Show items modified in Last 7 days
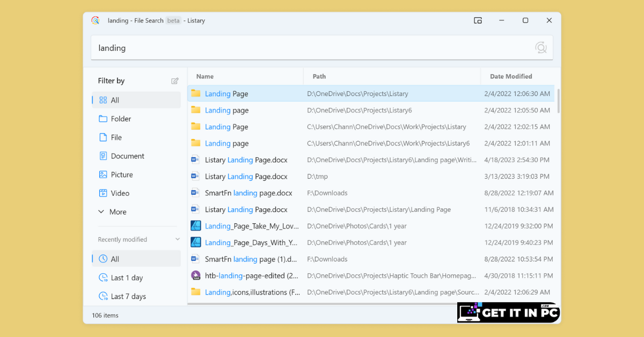This screenshot has height=337, width=644. pos(137,296)
